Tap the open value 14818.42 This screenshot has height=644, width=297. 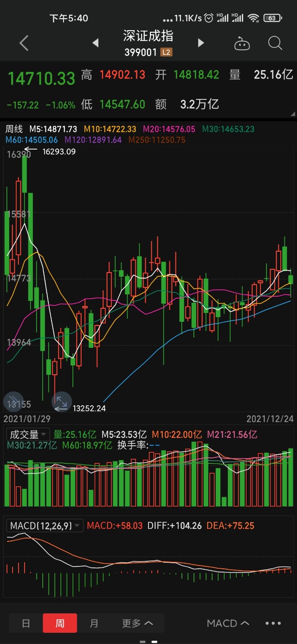coord(196,75)
